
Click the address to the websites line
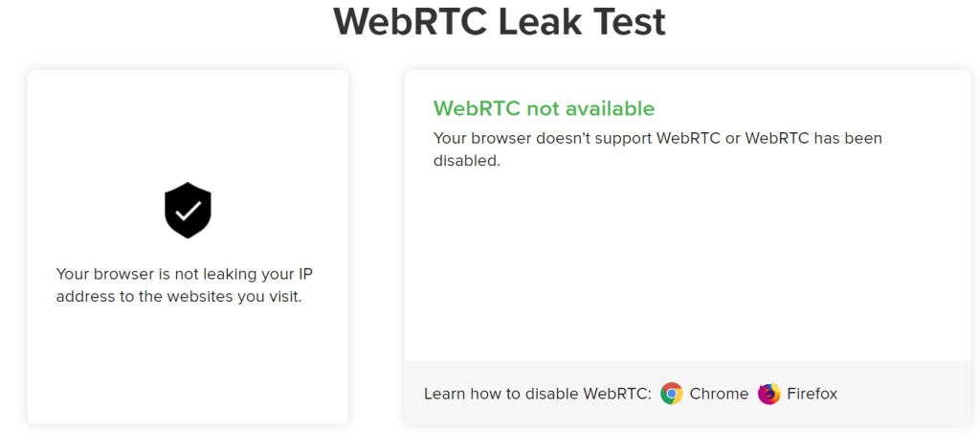coord(179,296)
